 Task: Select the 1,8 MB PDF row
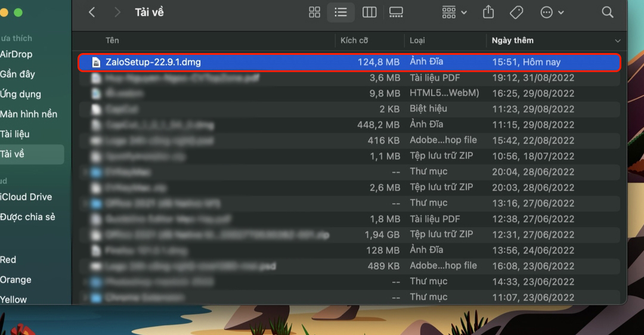pyautogui.click(x=349, y=219)
